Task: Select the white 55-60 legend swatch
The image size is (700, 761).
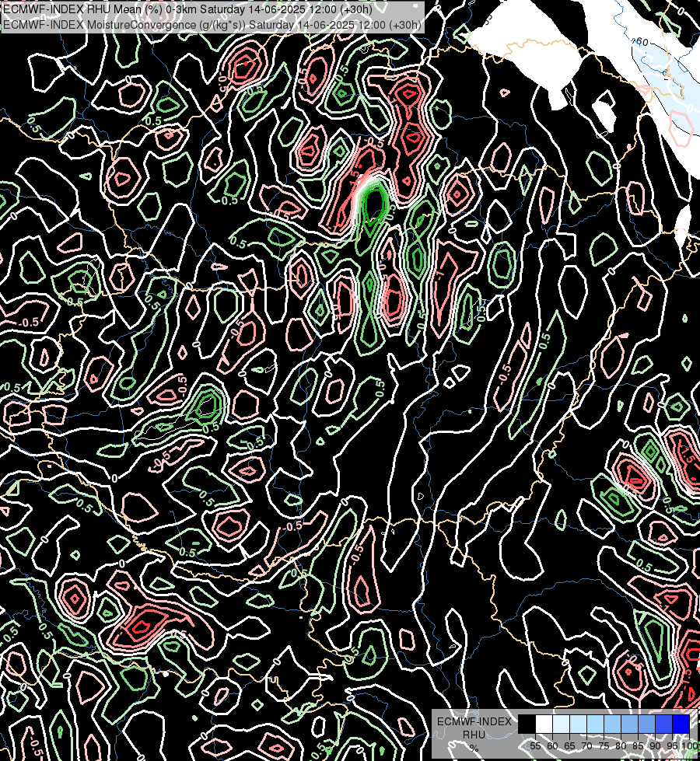Action: 544,724
